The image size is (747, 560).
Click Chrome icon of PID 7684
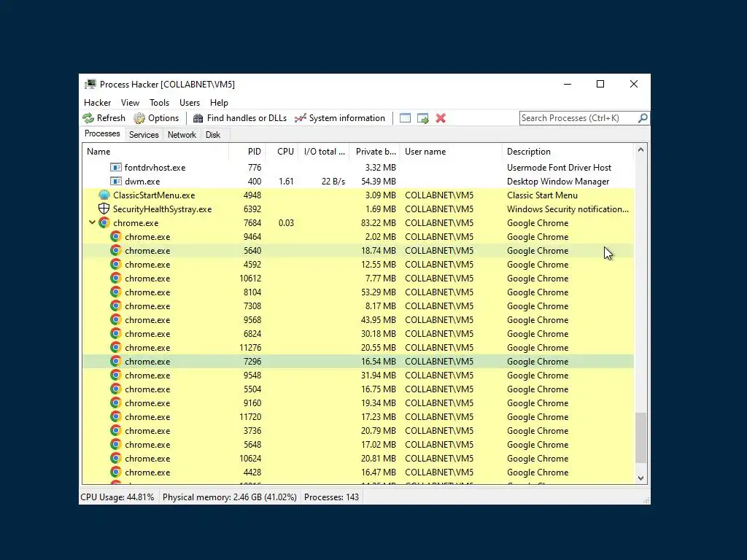[x=104, y=222]
